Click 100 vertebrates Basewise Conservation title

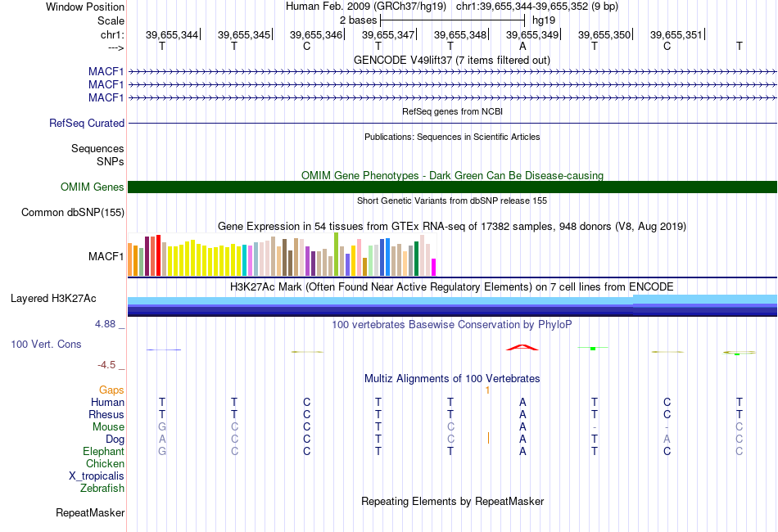click(452, 325)
